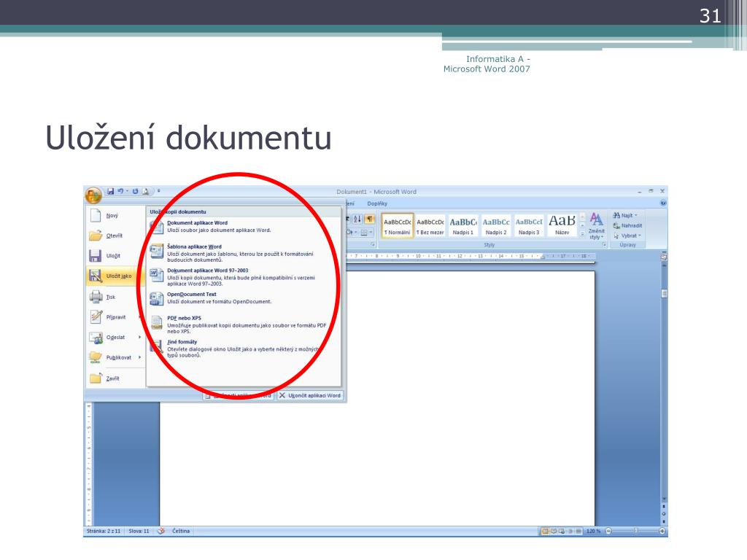This screenshot has width=747, height=560.
Task: Switch to Print Layout view icon
Action: 545,531
